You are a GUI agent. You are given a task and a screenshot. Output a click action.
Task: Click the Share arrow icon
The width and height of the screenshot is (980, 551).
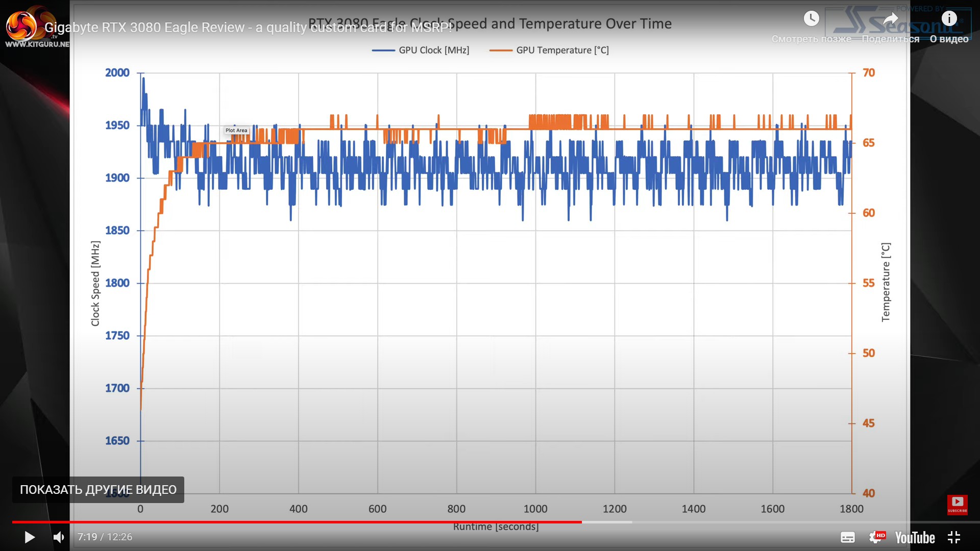pos(890,19)
